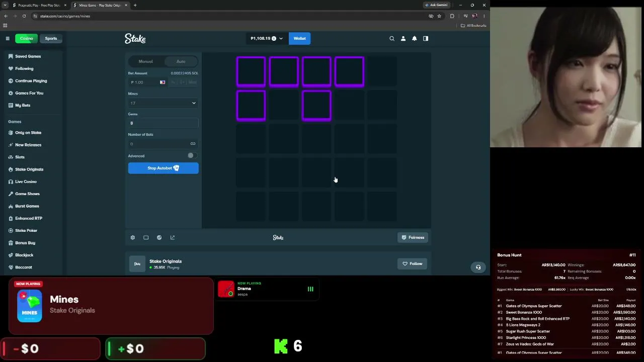Open Chrome extensions puzzle icon

[x=452, y=16]
